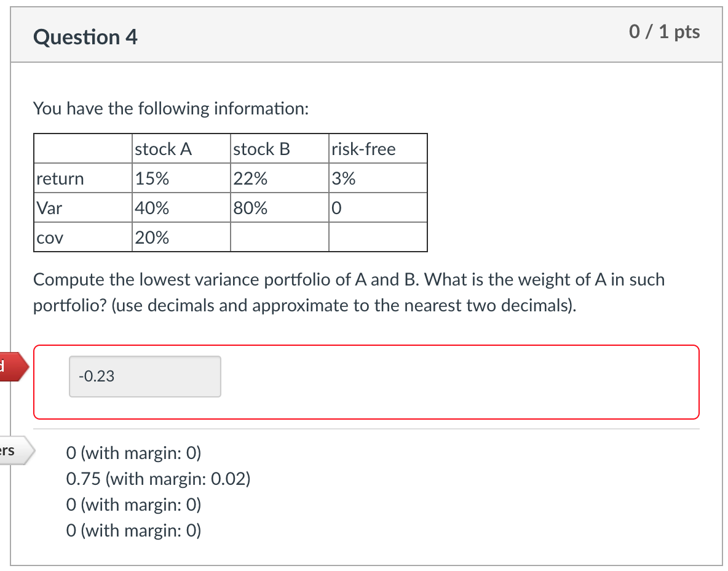Click the cov row label in the table
The image size is (728, 571).
pyautogui.click(x=48, y=238)
